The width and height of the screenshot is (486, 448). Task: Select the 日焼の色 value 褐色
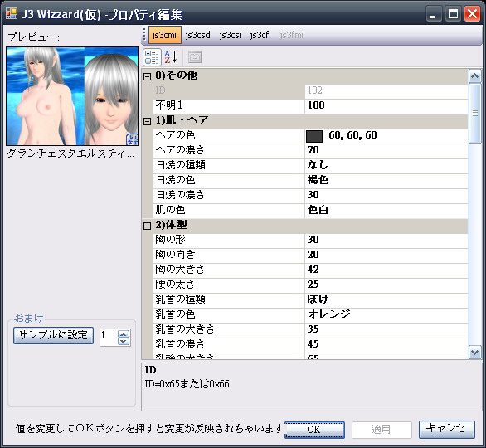(386, 180)
